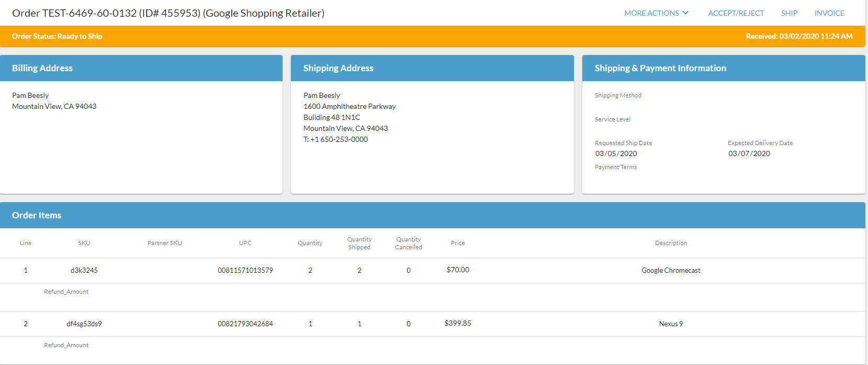Click the Quantity Shipped column header
This screenshot has height=365, width=868.
(x=359, y=243)
